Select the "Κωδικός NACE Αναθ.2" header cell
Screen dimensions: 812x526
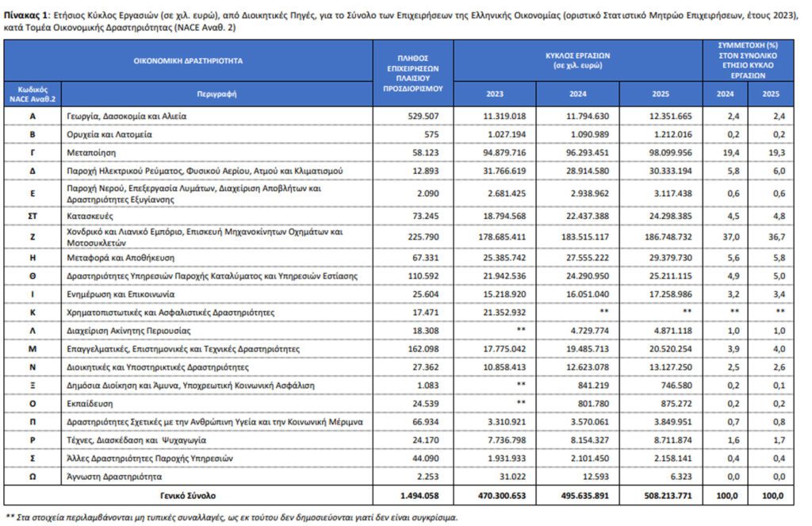click(33, 93)
